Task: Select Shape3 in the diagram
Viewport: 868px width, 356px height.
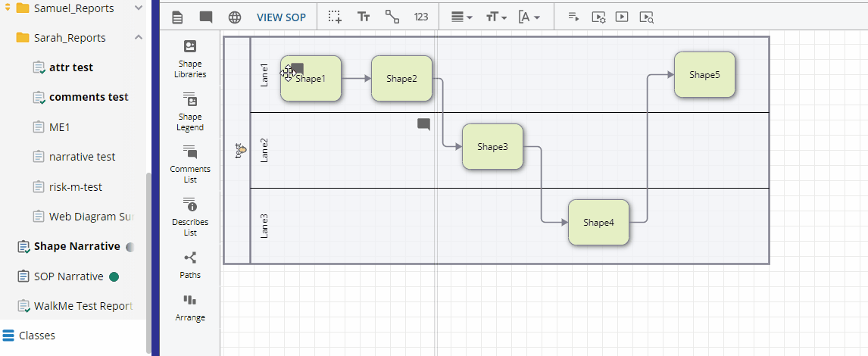Action: point(492,147)
